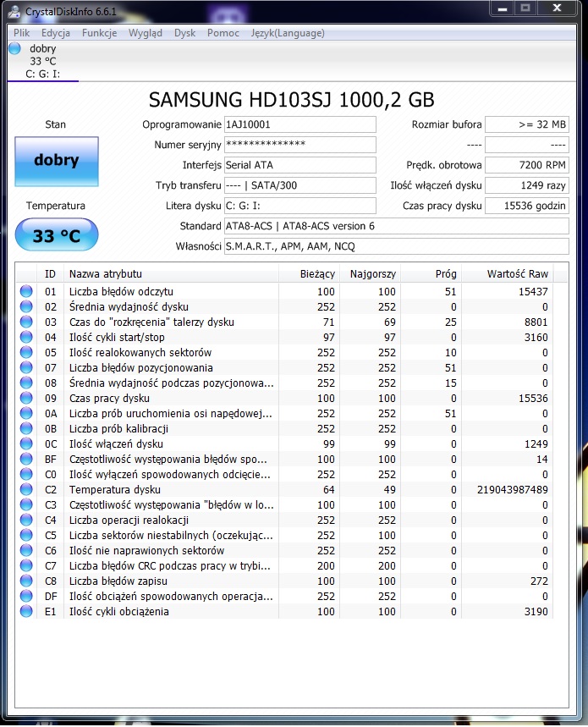Click status orb for attribute C8
The height and width of the screenshot is (727, 588).
click(26, 581)
